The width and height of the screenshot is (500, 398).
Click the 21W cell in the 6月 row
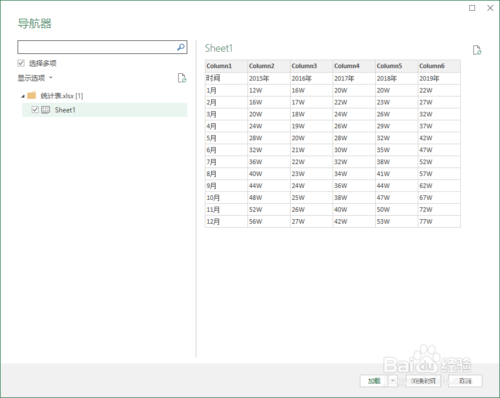[x=311, y=150]
